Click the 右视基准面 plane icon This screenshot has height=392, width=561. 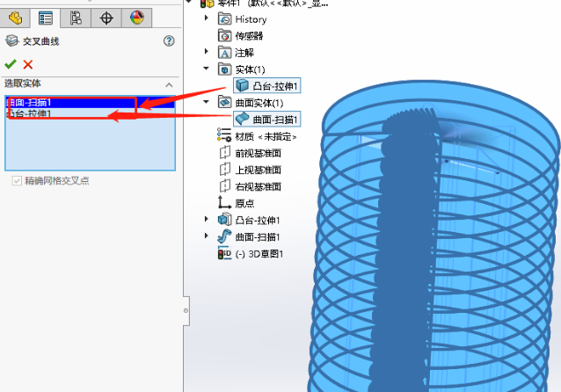[x=225, y=186]
